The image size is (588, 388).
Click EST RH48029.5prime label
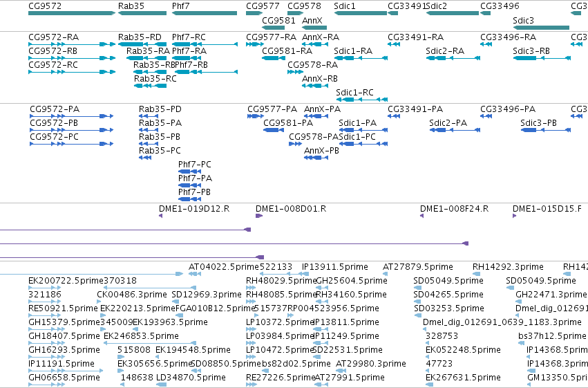[281, 281]
